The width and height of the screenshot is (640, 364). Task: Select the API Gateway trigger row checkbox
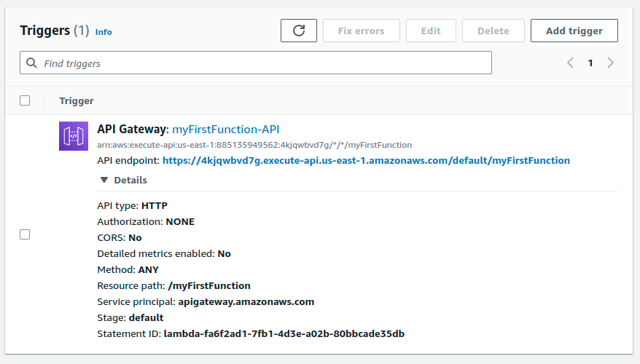click(25, 234)
